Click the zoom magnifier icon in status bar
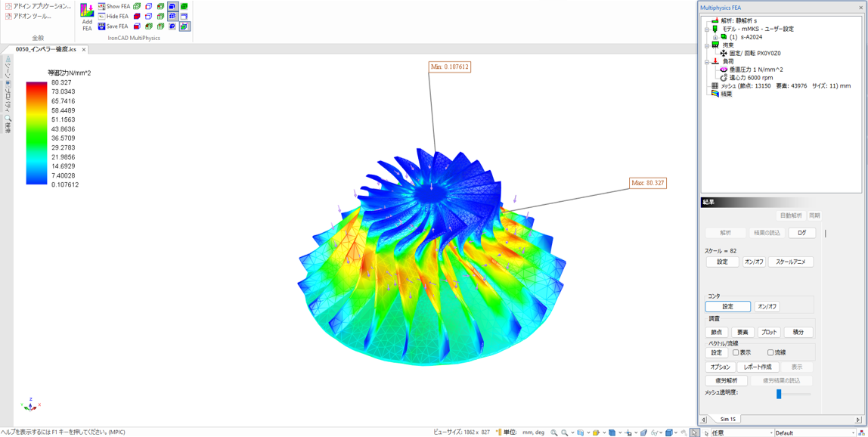 click(x=554, y=432)
